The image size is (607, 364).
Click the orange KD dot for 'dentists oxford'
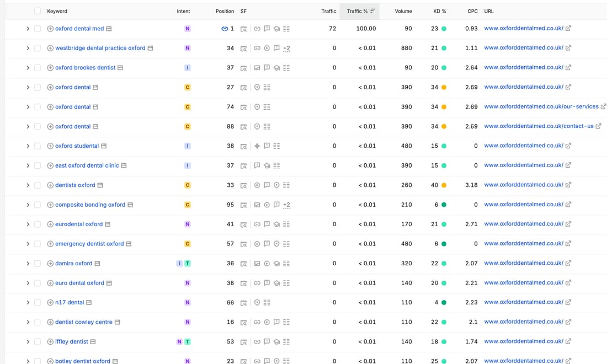[x=444, y=185]
